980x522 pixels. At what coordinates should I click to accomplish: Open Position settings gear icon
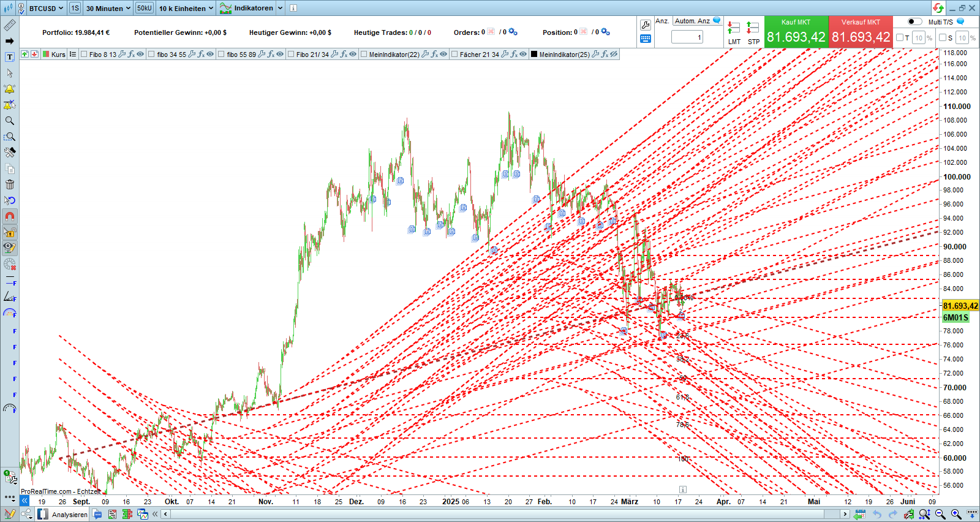coord(605,32)
